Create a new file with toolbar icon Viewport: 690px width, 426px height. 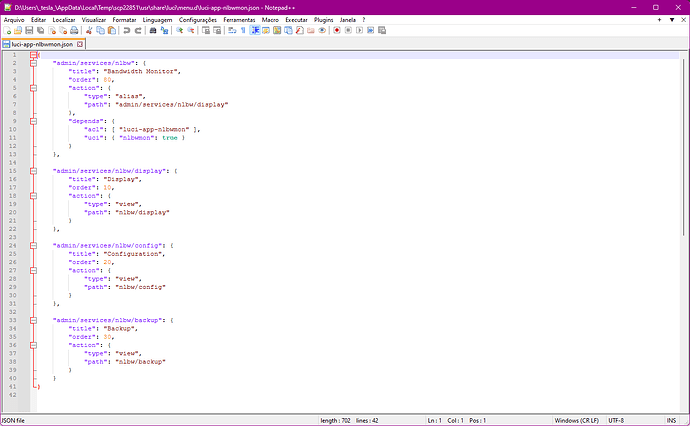pos(7,30)
